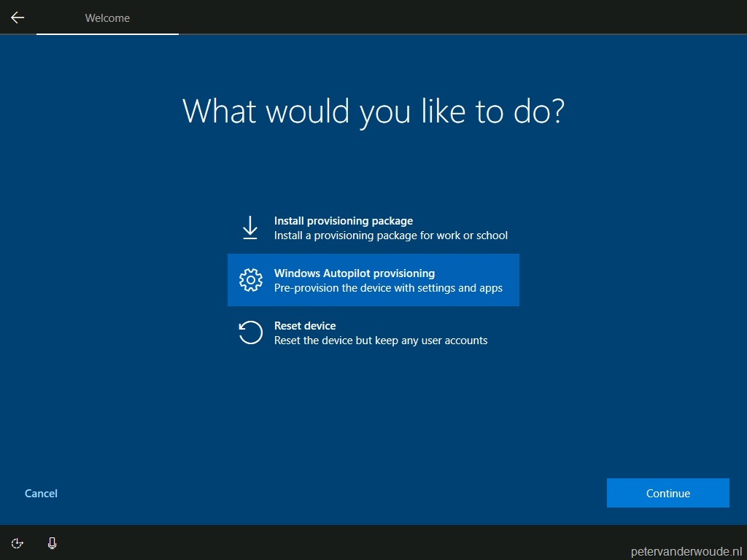Click the Cancel link
Image resolution: width=747 pixels, height=560 pixels.
click(40, 493)
